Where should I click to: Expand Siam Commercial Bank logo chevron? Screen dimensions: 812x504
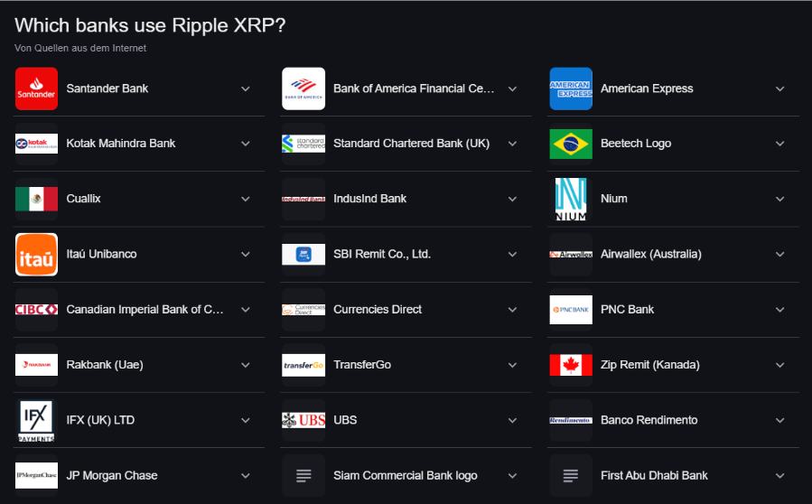[x=513, y=476]
